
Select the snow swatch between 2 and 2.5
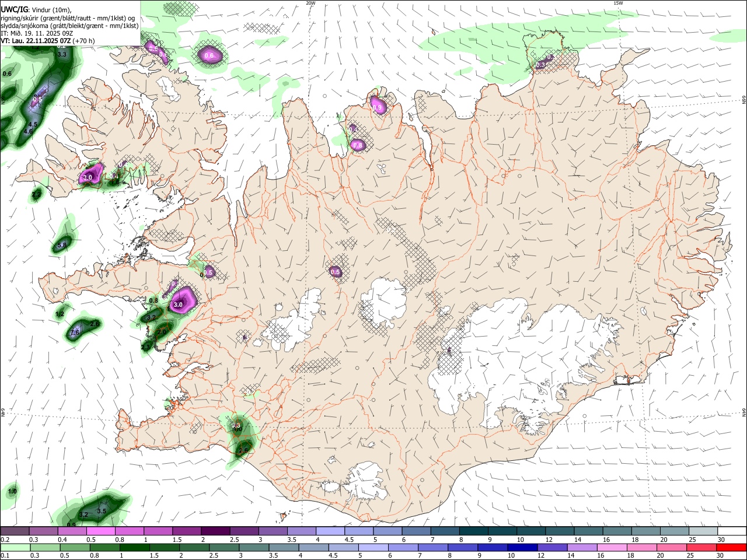tap(215, 531)
